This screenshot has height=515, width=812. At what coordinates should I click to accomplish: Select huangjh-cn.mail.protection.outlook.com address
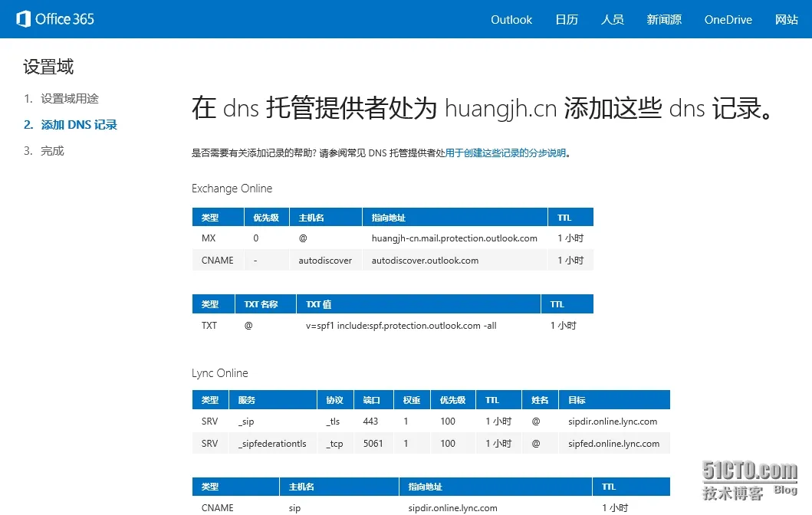[x=454, y=238]
